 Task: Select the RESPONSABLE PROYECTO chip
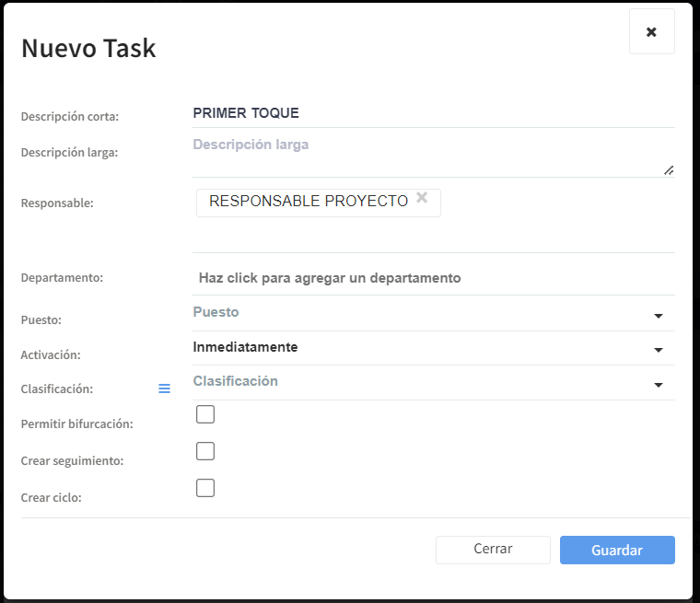tap(308, 202)
